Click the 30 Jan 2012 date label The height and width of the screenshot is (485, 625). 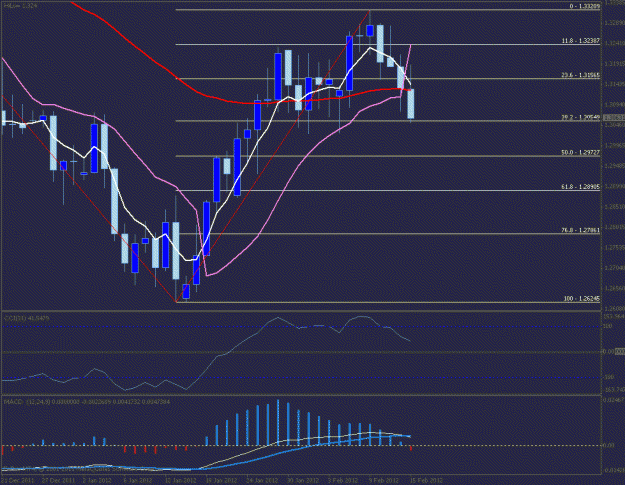303,480
